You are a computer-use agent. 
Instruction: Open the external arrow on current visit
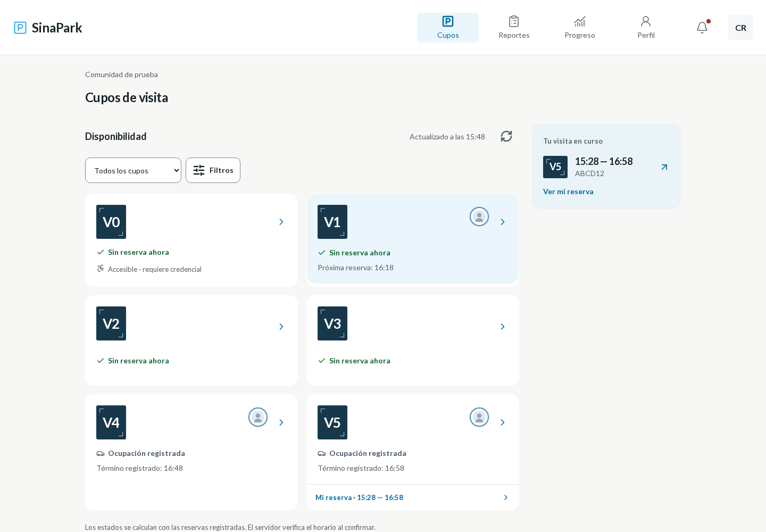pyautogui.click(x=664, y=167)
